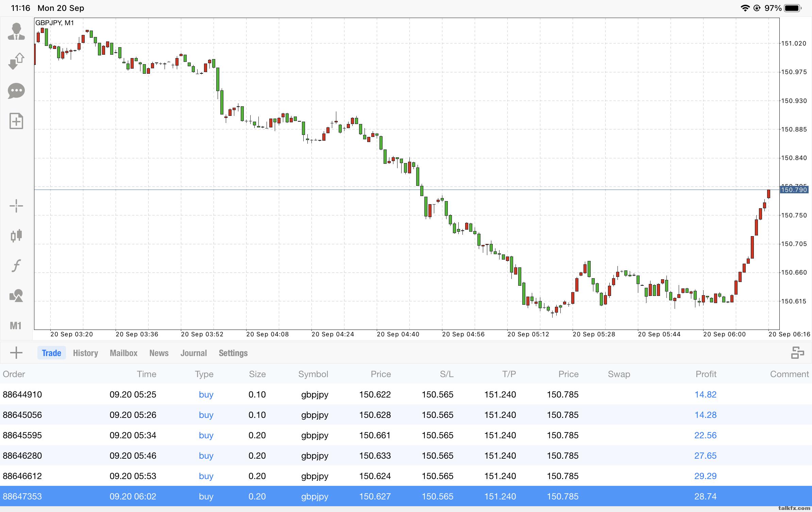Toggle the panel layout icon at right

797,353
